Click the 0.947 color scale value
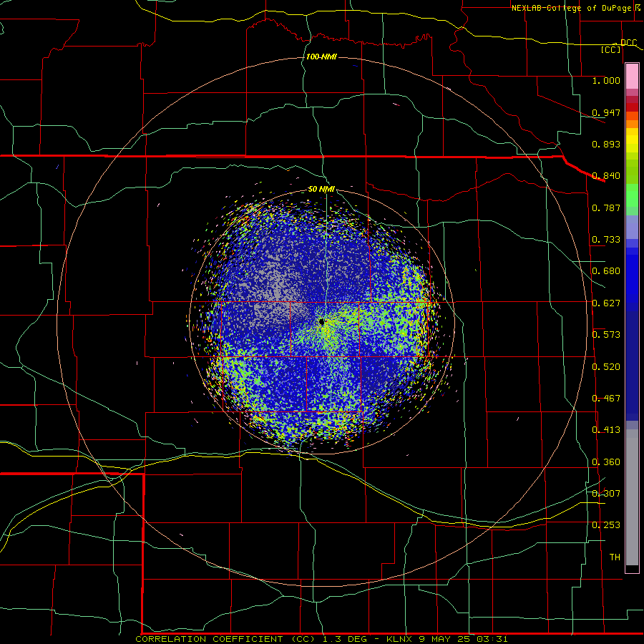The height and width of the screenshot is (644, 644). click(x=606, y=112)
